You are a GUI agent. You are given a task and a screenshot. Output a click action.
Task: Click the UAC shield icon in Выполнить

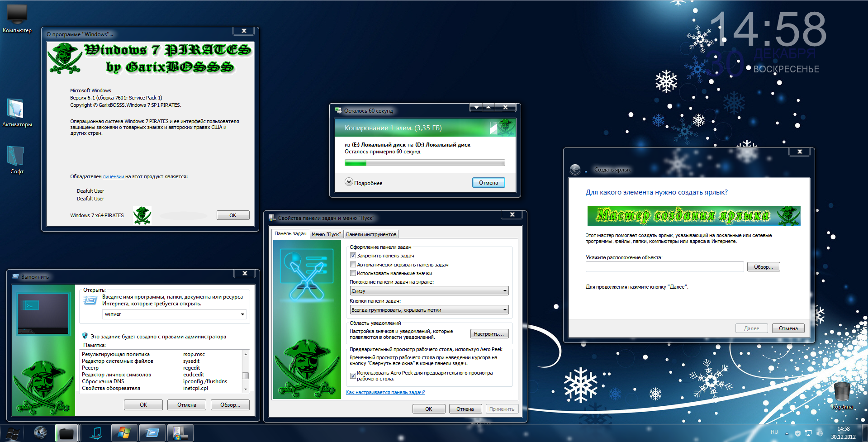point(85,336)
